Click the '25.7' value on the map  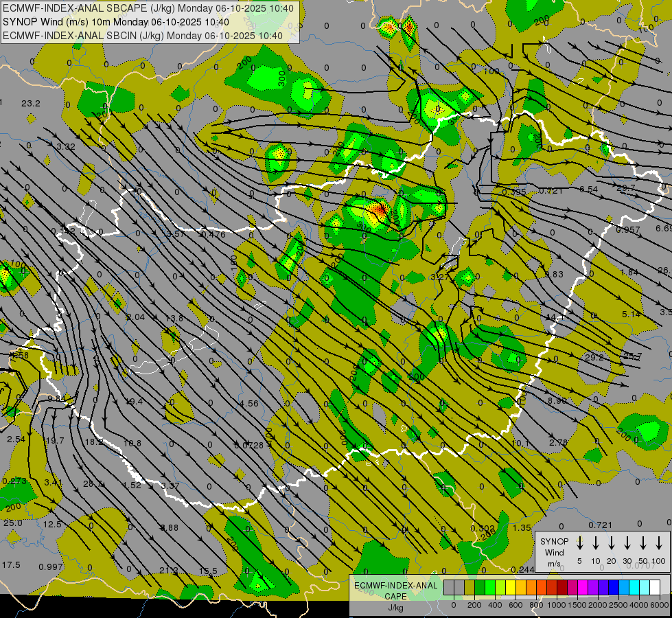633,356
